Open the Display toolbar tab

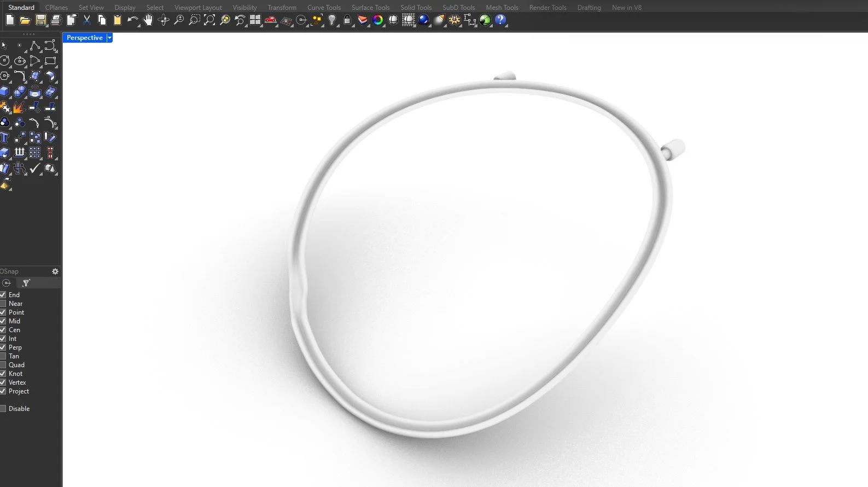pos(125,8)
